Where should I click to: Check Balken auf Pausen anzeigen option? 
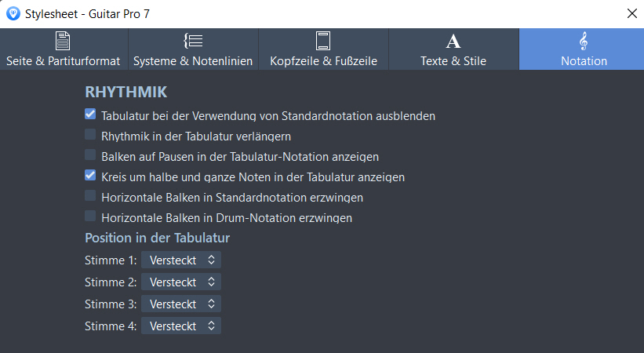click(90, 155)
